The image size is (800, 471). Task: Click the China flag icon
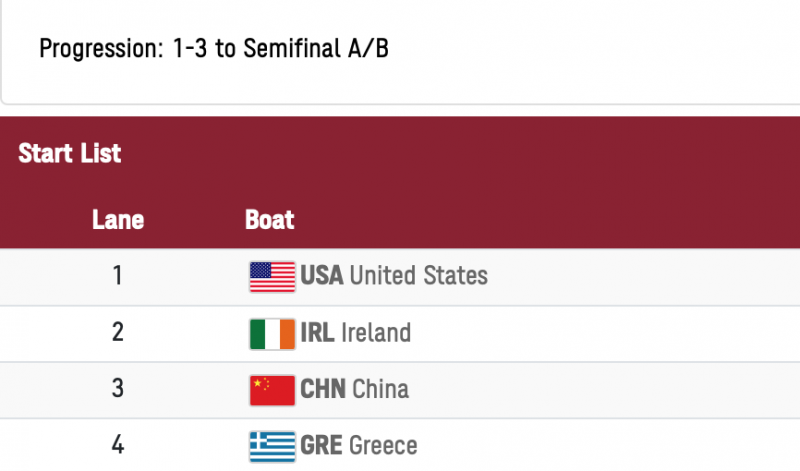tap(272, 390)
